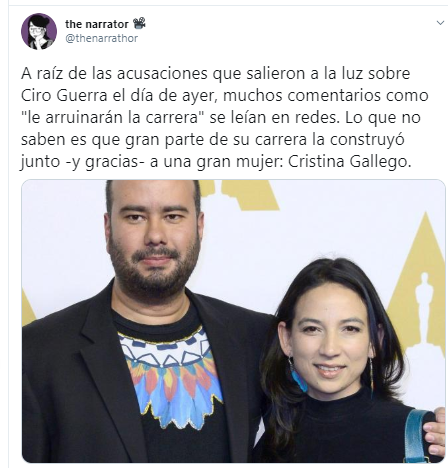Image resolution: width=448 pixels, height=468 pixels.
Task: Click the display name "the narrator"
Action: click(x=97, y=24)
